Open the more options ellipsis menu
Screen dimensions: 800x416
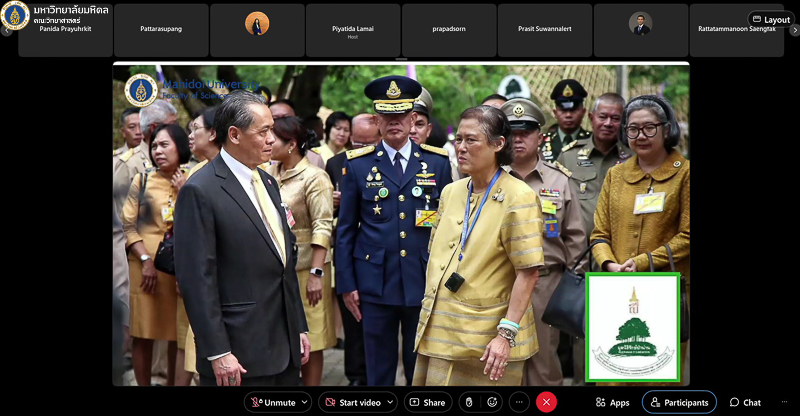(519, 402)
